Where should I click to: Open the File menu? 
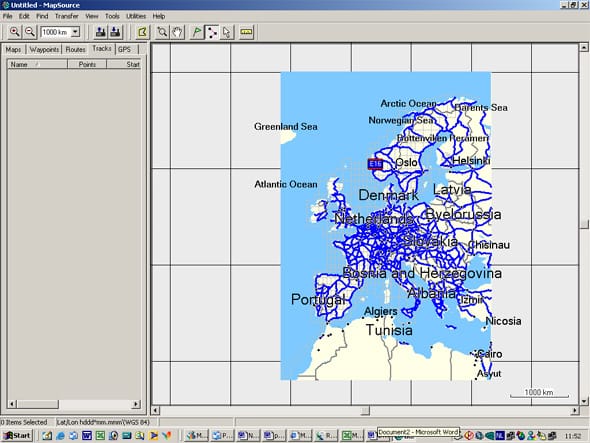click(8, 16)
